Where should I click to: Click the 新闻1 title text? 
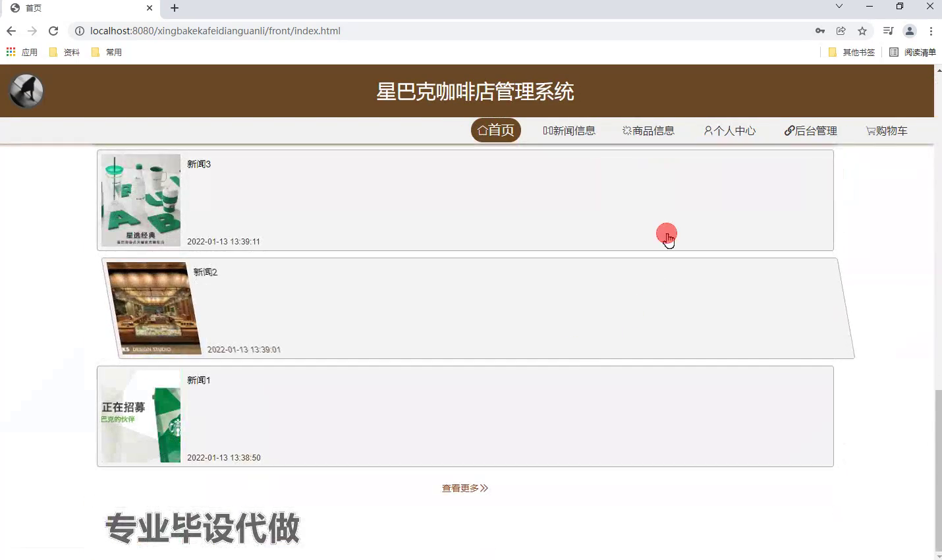[x=199, y=380]
